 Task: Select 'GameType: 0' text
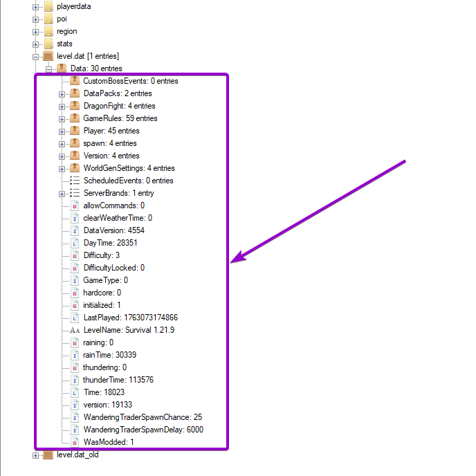[x=105, y=280]
